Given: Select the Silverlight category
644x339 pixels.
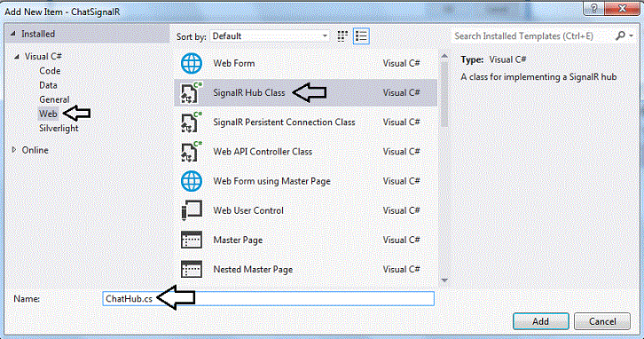Looking at the screenshot, I should click(59, 128).
